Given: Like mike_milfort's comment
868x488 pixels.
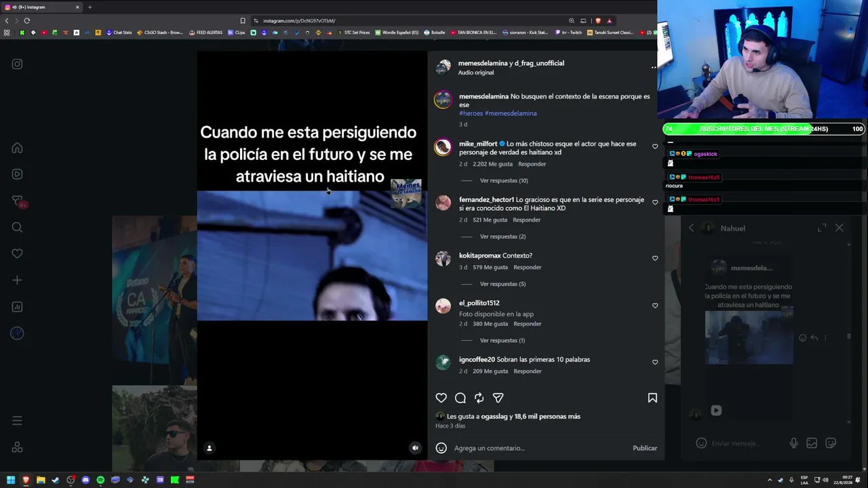Looking at the screenshot, I should [655, 146].
